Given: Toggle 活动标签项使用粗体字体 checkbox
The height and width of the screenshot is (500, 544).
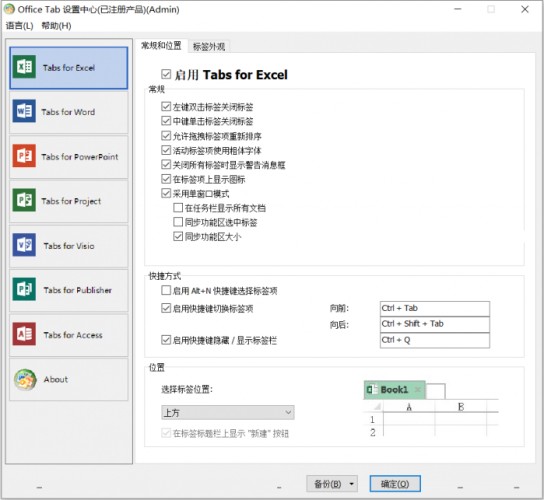Looking at the screenshot, I should (166, 150).
